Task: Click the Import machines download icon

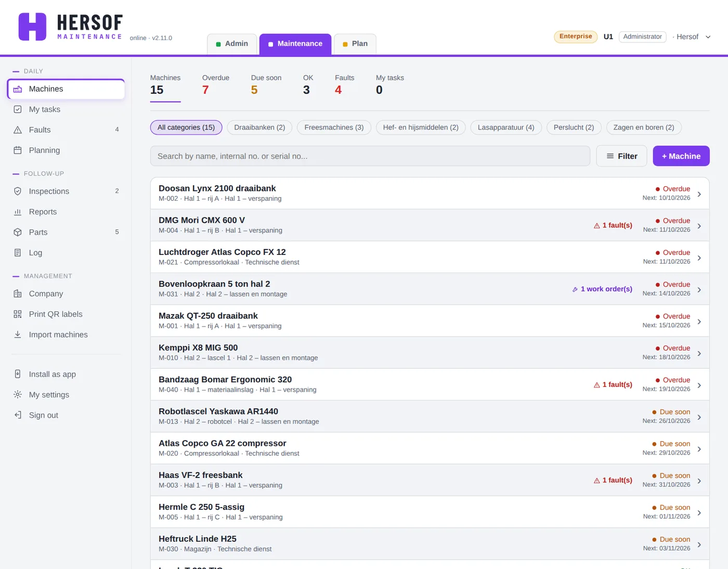Action: click(x=18, y=334)
